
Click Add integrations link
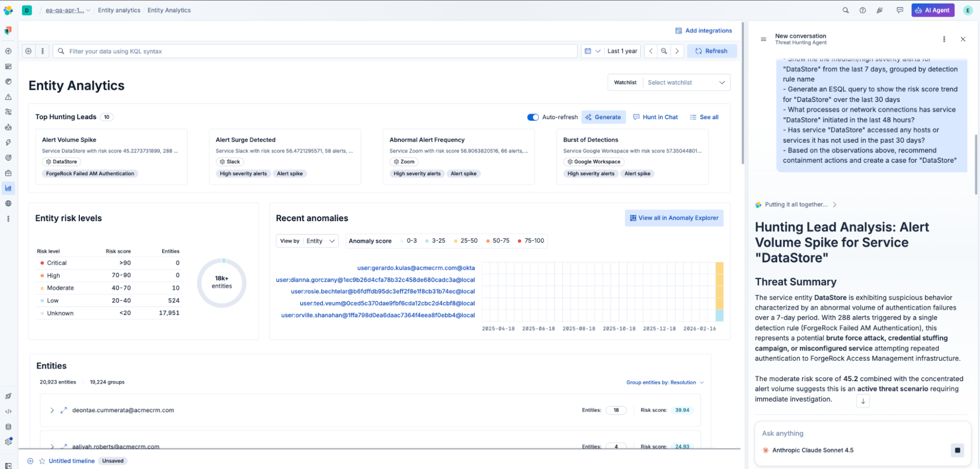(704, 31)
